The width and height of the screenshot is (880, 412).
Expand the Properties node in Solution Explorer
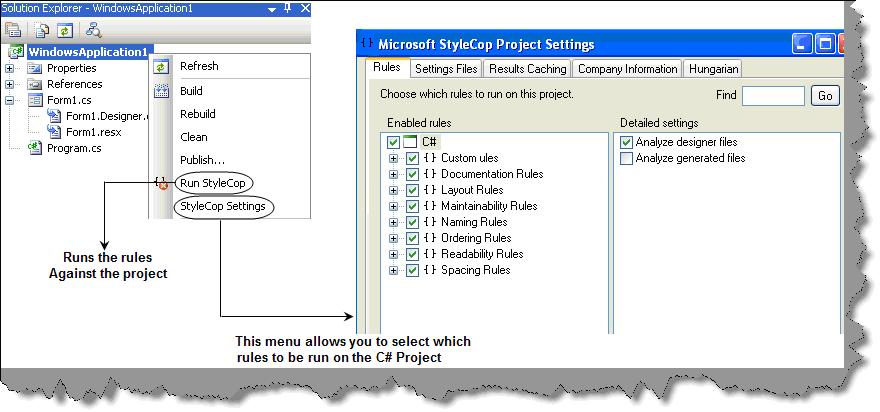[x=10, y=68]
